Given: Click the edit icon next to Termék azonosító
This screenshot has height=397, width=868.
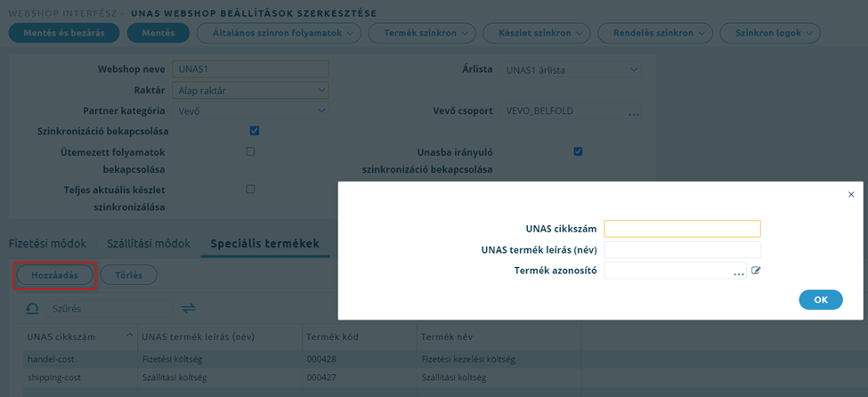Looking at the screenshot, I should tap(756, 271).
